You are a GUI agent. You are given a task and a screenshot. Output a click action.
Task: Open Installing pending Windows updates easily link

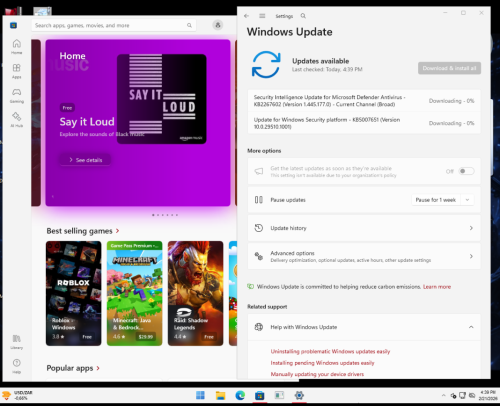click(x=322, y=363)
